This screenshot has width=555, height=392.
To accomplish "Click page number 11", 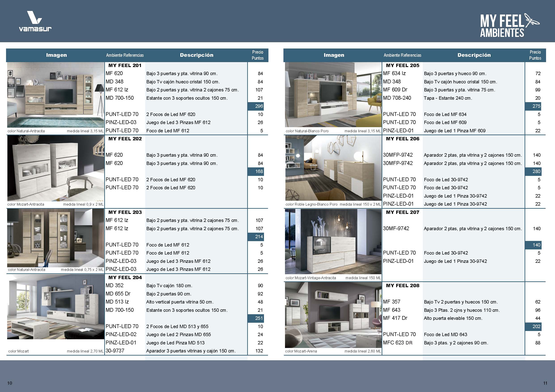I will 545,383.
